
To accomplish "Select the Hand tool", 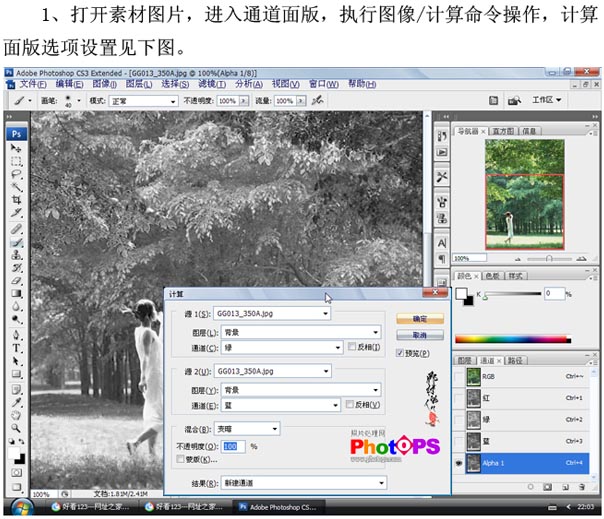I will point(16,415).
